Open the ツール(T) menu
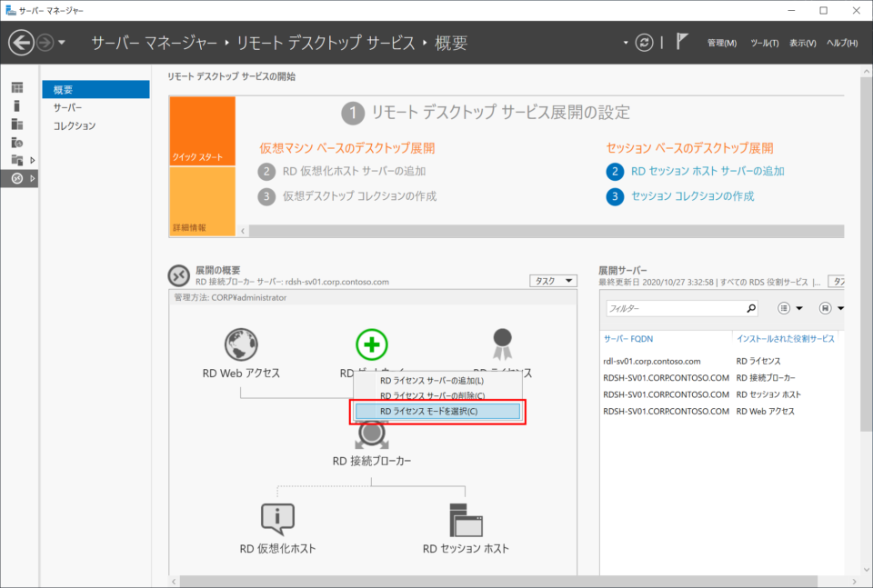The height and width of the screenshot is (588, 873). 765,43
